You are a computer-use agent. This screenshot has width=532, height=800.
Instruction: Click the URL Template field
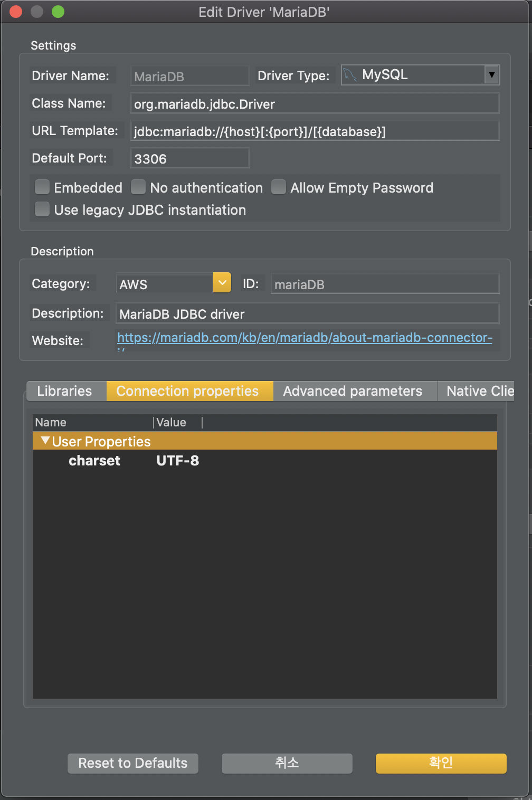coord(315,131)
